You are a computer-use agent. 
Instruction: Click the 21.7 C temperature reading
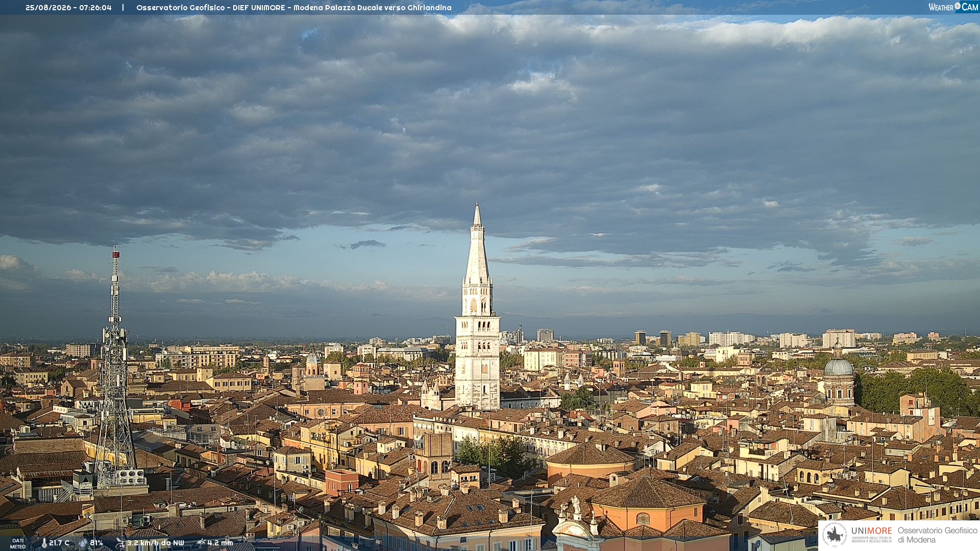pyautogui.click(x=59, y=543)
